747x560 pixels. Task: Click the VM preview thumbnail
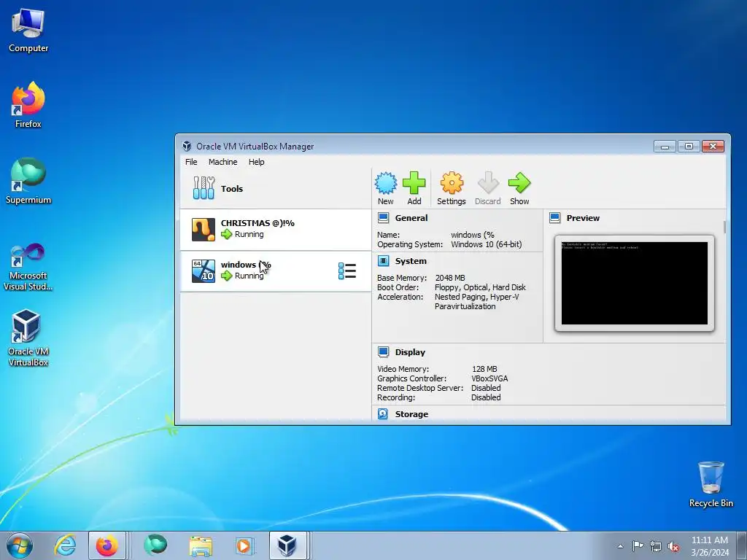635,284
